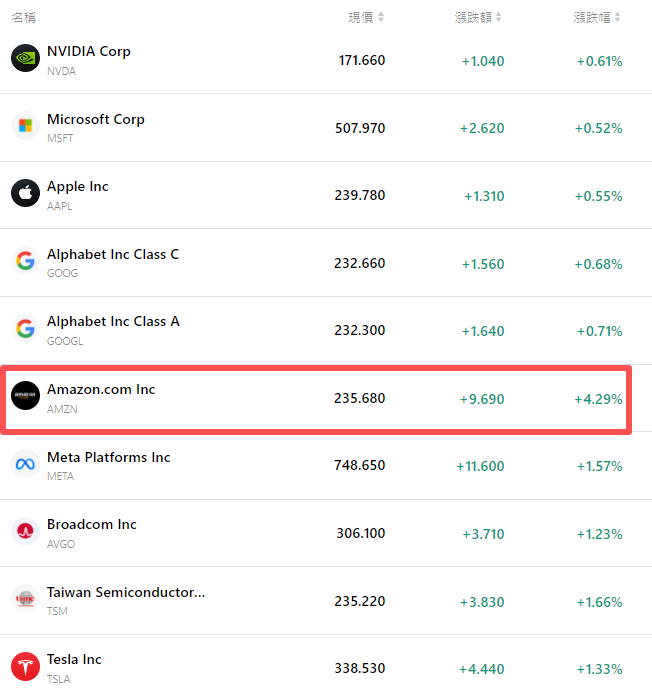The image size is (652, 696).
Task: Select the Tesla Inc name
Action: [x=74, y=659]
